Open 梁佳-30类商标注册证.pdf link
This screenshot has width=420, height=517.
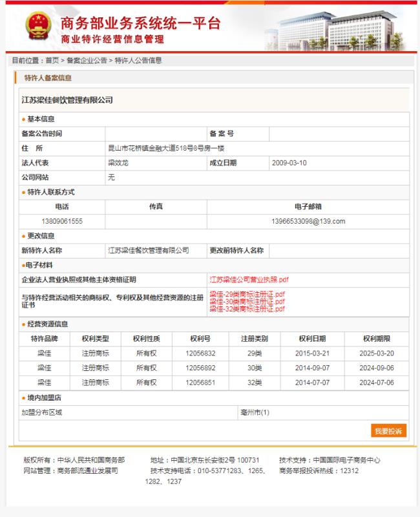(x=247, y=301)
